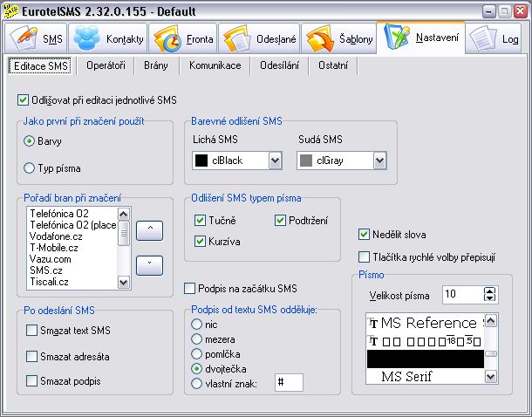Decrease font size with spinner down arrow
The width and height of the screenshot is (532, 417).
tap(489, 297)
